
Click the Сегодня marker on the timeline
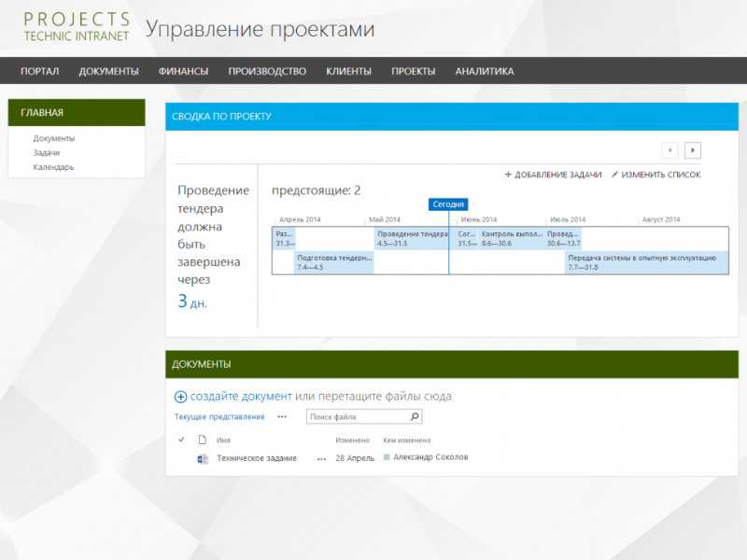coord(448,203)
